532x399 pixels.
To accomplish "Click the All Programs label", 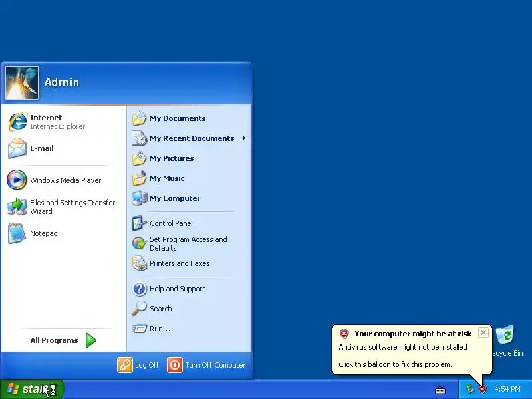I will pyautogui.click(x=54, y=340).
